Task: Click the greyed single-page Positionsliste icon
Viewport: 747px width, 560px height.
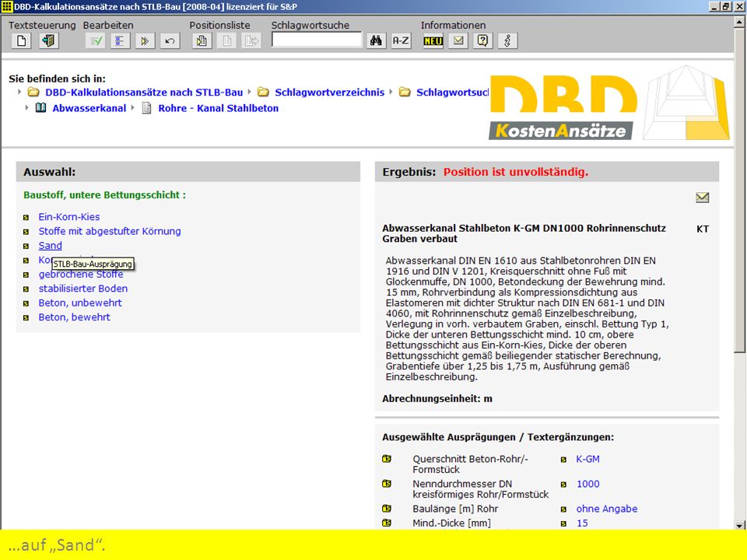Action: pos(226,41)
